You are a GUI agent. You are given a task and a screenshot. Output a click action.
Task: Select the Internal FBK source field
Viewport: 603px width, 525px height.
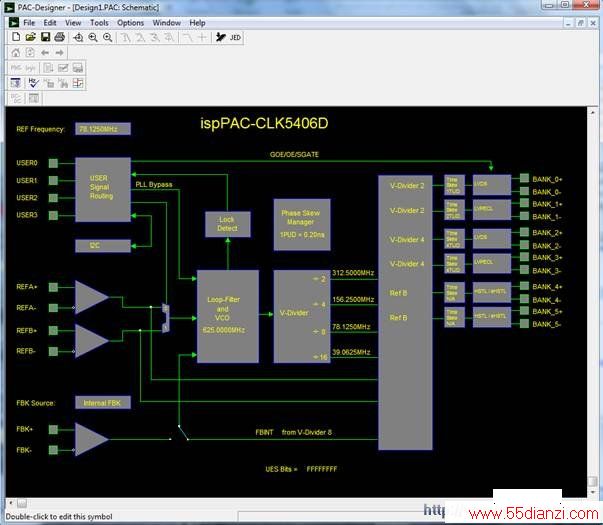pyautogui.click(x=103, y=403)
